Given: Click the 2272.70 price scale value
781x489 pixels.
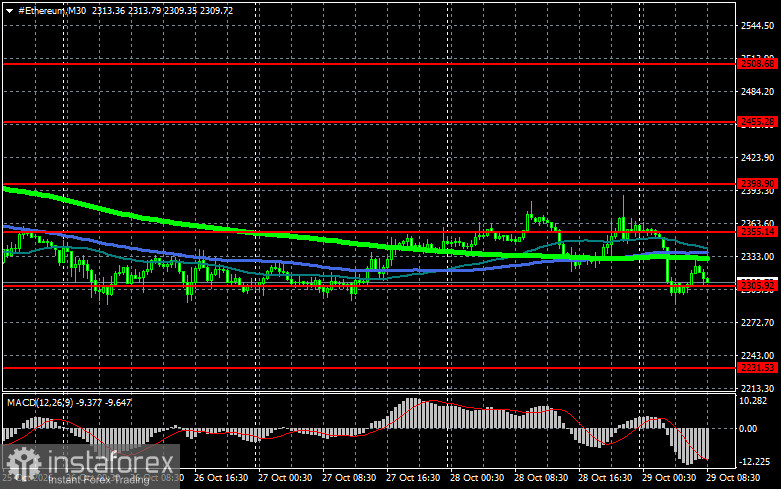Looking at the screenshot, I should (x=758, y=323).
